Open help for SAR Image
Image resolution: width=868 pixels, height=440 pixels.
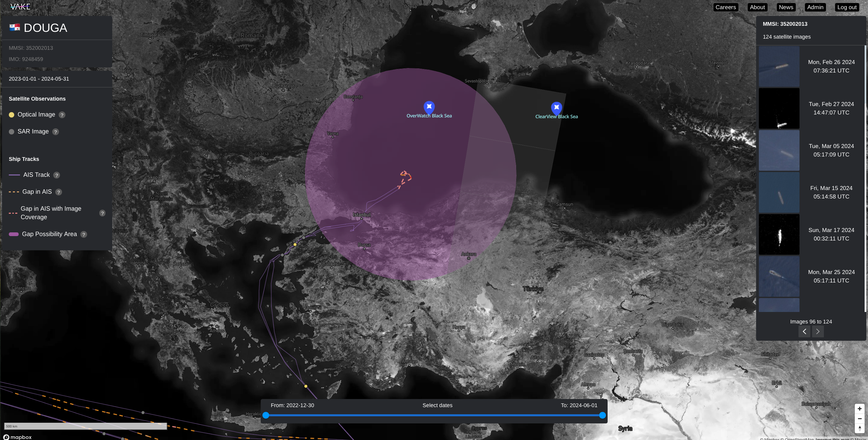tap(56, 132)
